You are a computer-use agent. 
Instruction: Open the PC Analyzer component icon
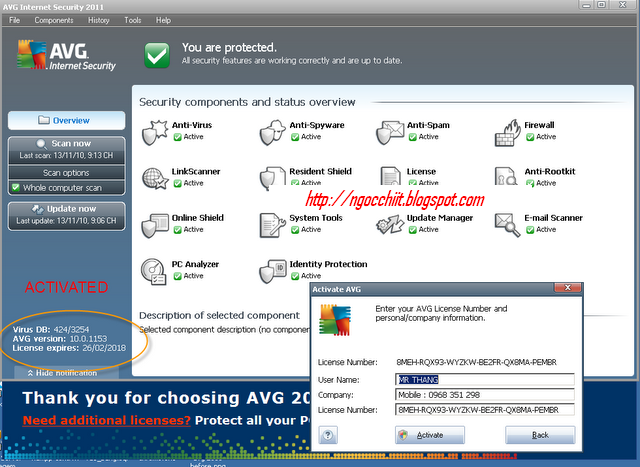click(x=153, y=271)
